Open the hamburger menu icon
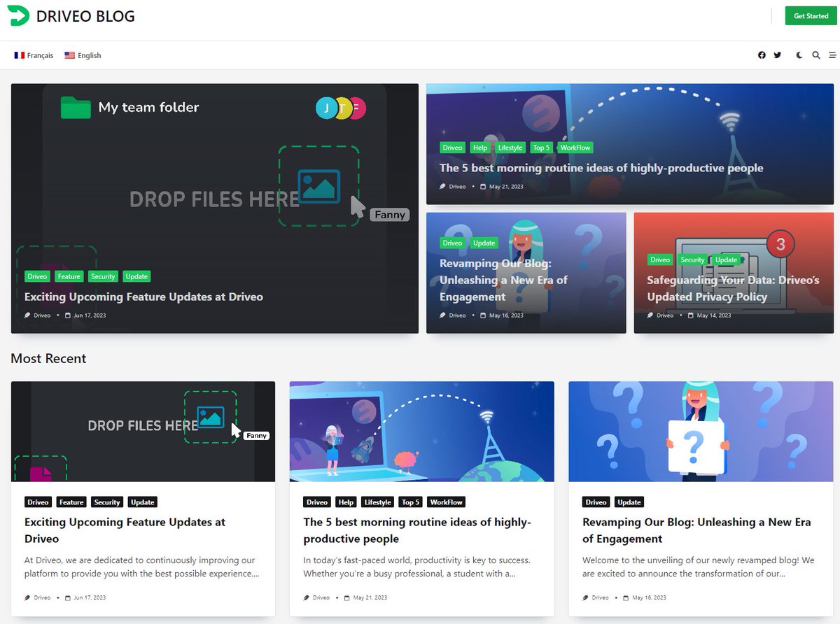 (832, 55)
